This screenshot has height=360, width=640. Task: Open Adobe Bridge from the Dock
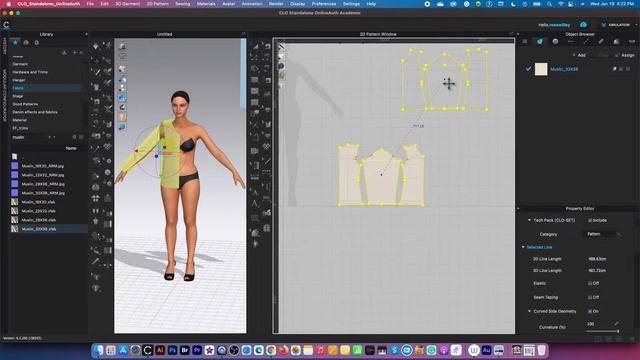[x=184, y=350]
